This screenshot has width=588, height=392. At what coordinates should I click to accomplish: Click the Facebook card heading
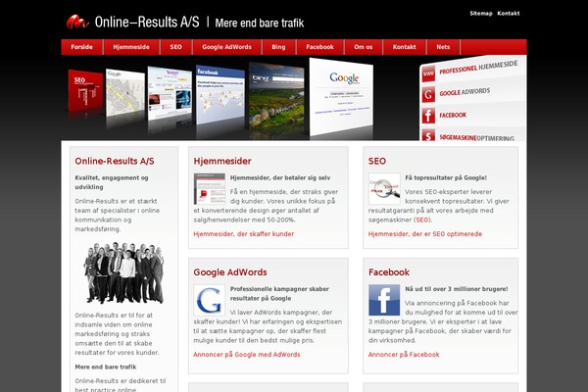pos(389,272)
